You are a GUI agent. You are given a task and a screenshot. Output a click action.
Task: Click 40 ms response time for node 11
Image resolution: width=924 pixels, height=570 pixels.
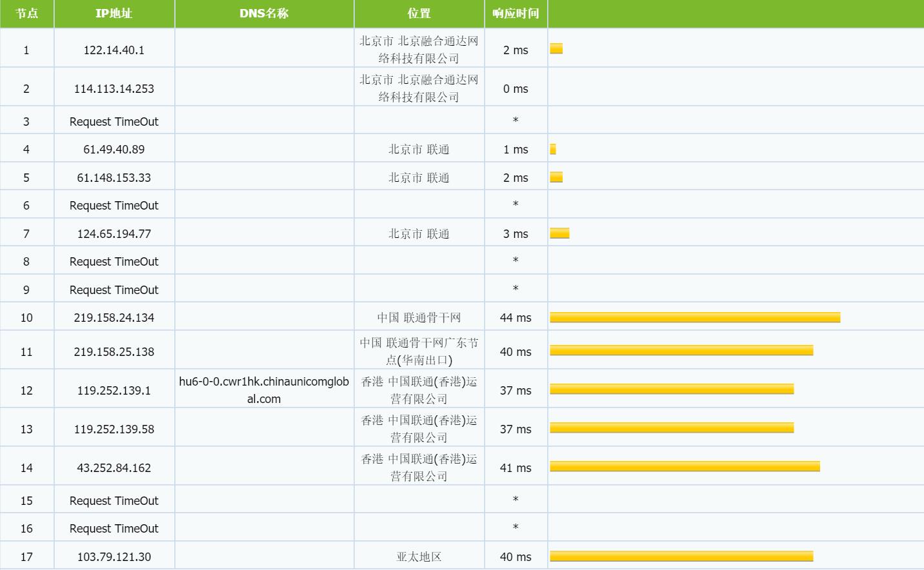point(516,352)
